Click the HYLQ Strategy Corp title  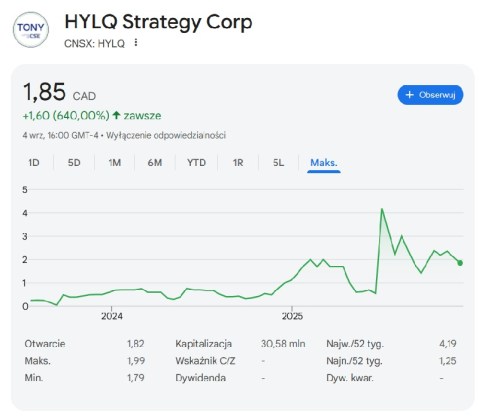pos(158,22)
